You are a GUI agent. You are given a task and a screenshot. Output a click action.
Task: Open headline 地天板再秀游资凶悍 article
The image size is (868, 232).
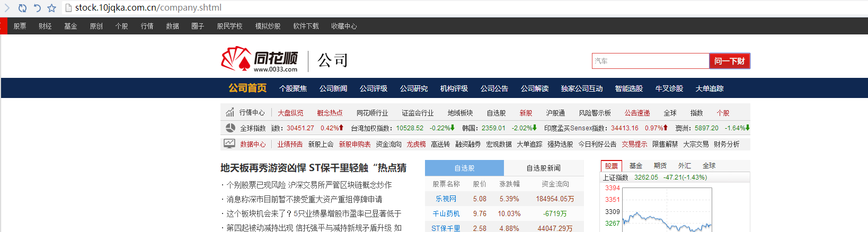coord(313,168)
